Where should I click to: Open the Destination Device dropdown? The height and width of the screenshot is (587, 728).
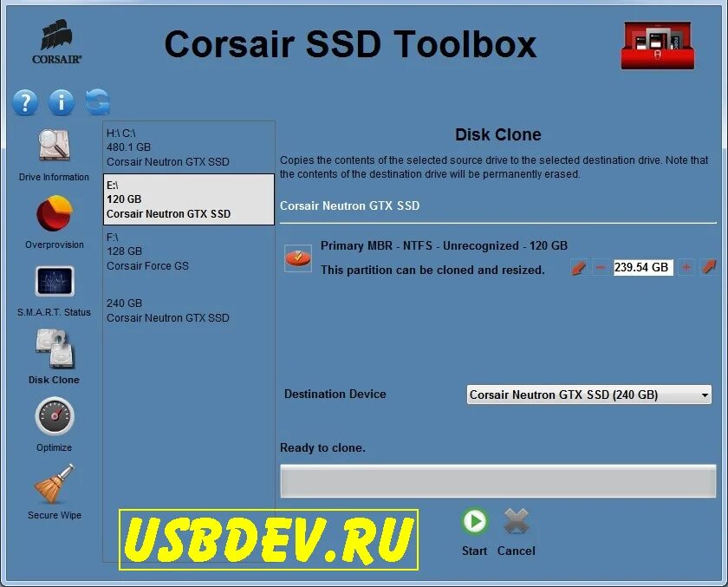pos(588,395)
